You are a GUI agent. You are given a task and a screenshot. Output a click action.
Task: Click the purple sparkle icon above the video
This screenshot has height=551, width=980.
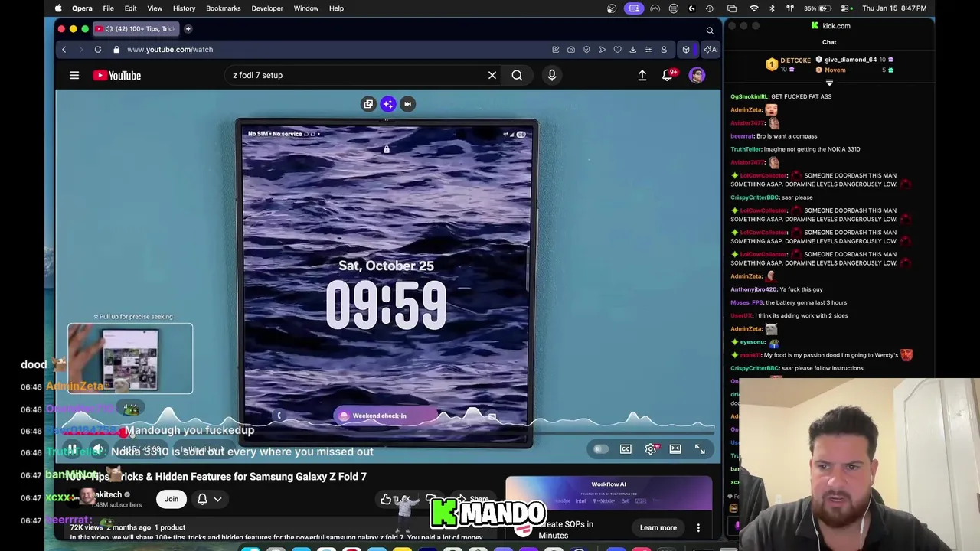pyautogui.click(x=388, y=104)
